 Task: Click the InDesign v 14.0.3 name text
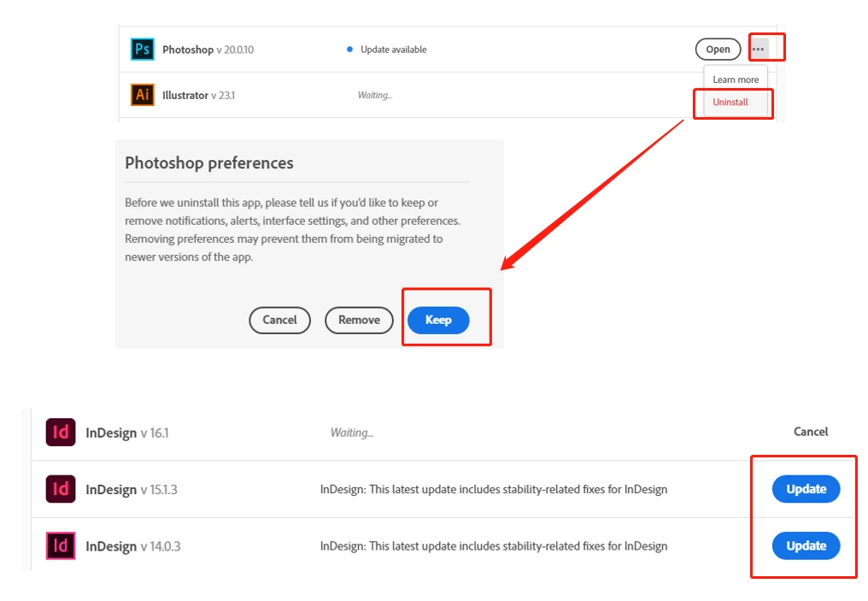[133, 546]
